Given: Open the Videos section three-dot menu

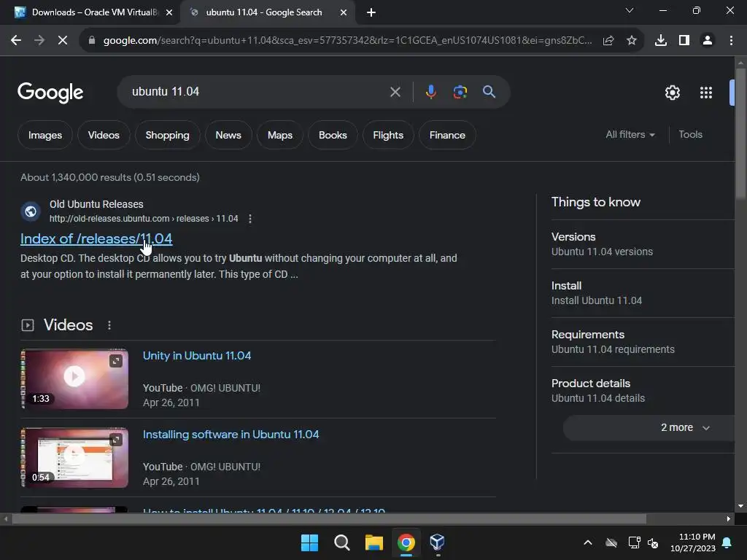Looking at the screenshot, I should point(109,325).
